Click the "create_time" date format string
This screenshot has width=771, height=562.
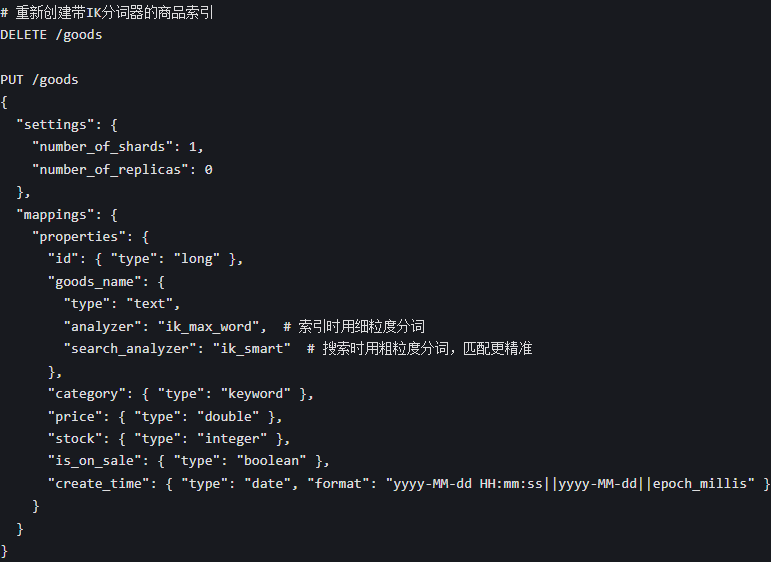[x=570, y=484]
